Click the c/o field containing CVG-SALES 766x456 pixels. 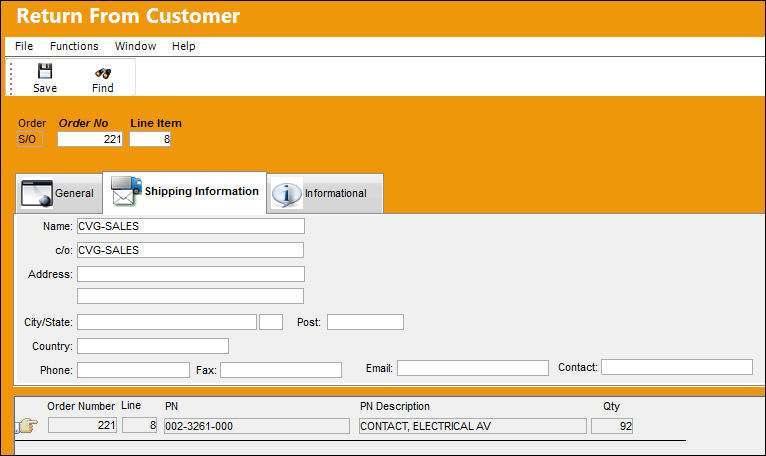pos(190,250)
